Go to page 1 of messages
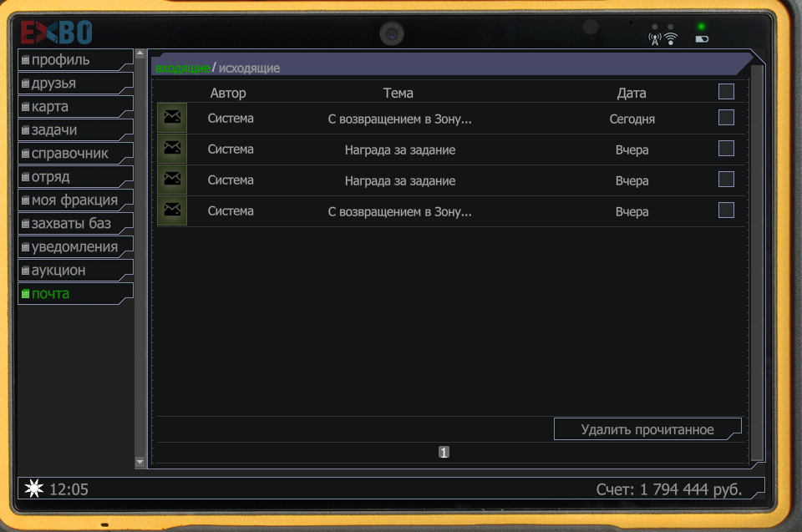802x532 pixels. (444, 453)
